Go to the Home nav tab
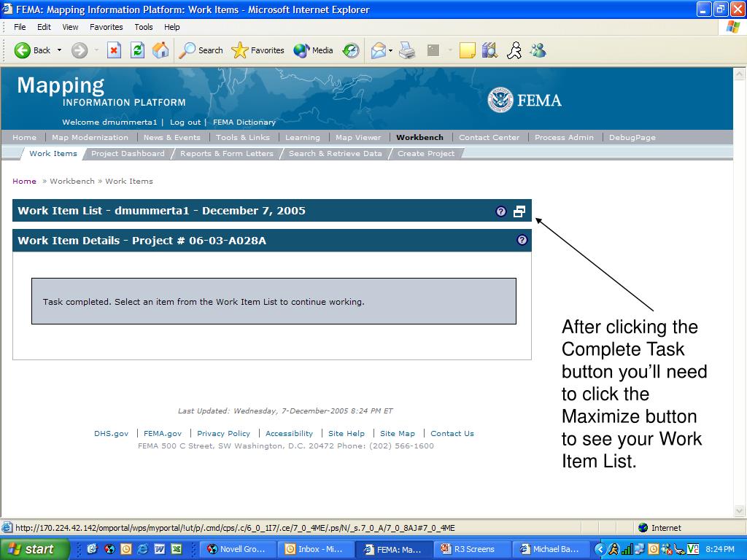The image size is (747, 560). pyautogui.click(x=24, y=137)
